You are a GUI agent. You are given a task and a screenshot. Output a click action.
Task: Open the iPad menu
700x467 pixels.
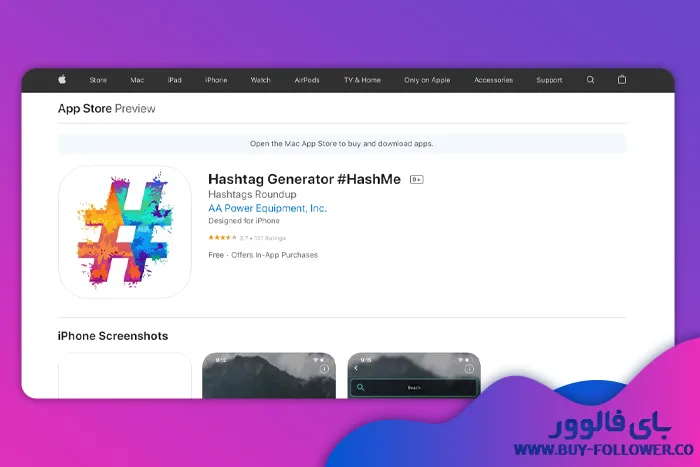175,80
